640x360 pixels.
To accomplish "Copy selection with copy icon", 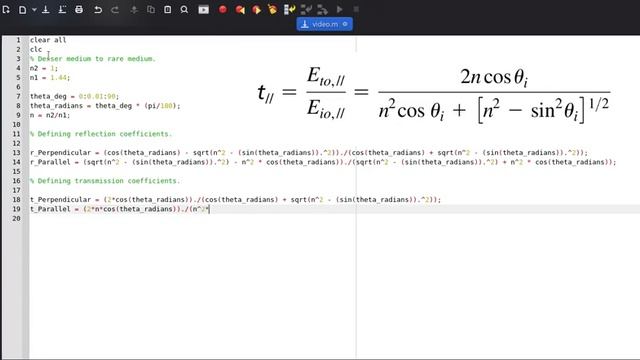I will tap(151, 9).
